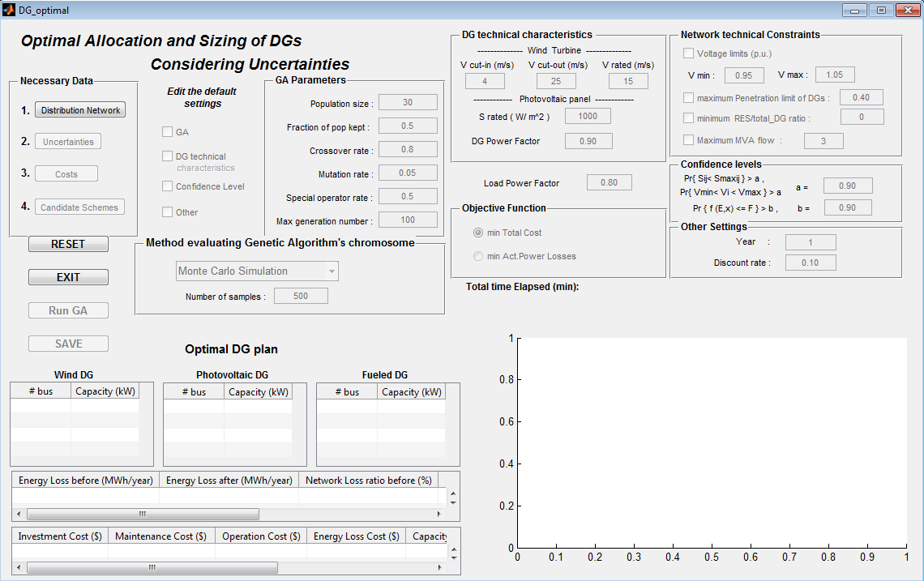Toggle minimum RES/total_DG ratio checkbox
Screen dimensions: 924x581
[688, 118]
